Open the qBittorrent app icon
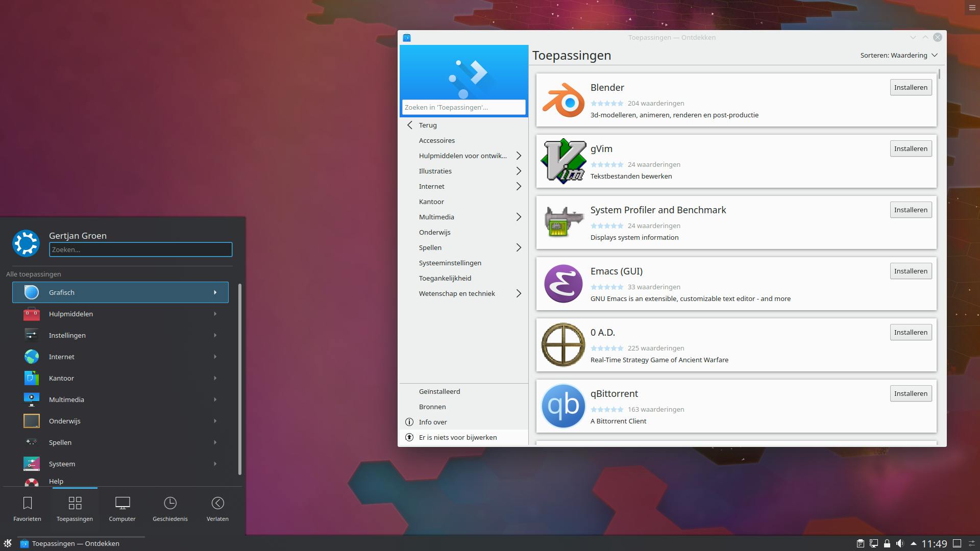 point(563,406)
